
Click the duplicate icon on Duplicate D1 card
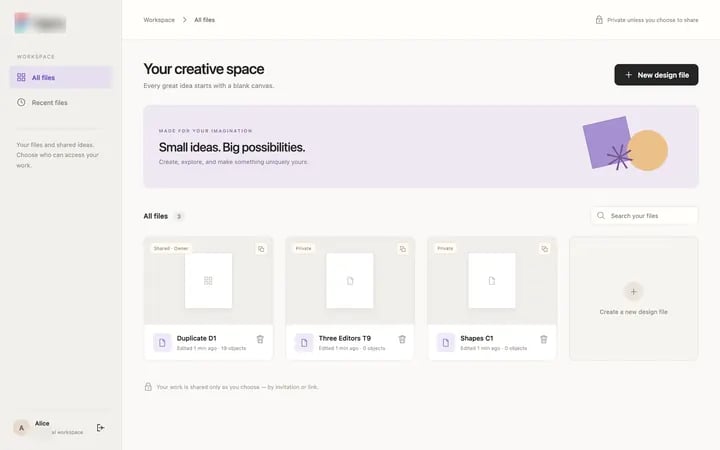click(261, 249)
